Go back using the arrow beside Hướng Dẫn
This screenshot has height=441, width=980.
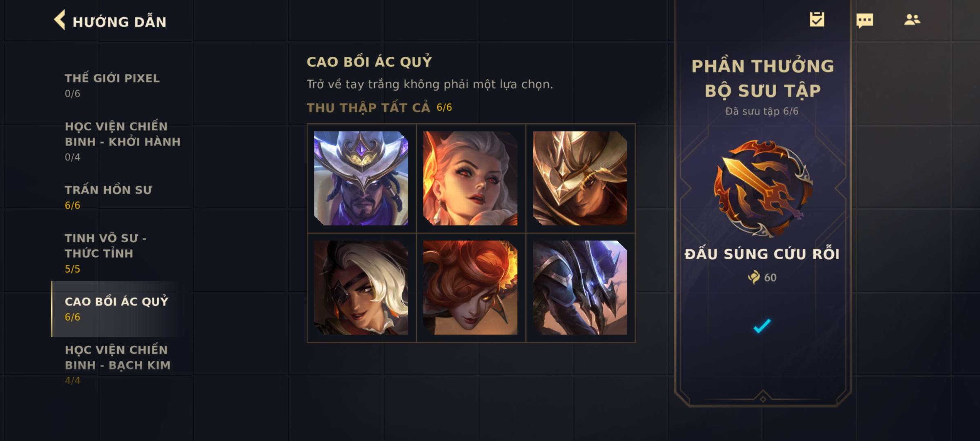60,20
